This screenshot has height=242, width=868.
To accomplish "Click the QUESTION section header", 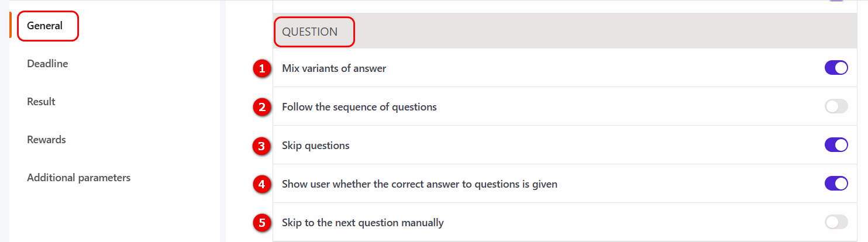I will 309,32.
